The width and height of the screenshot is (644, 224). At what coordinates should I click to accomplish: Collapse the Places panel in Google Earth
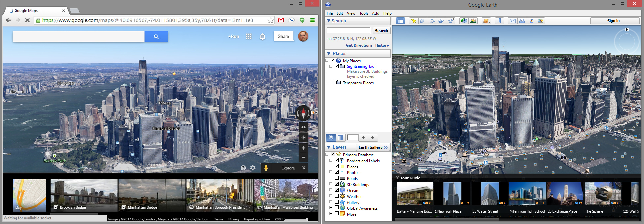pos(329,53)
